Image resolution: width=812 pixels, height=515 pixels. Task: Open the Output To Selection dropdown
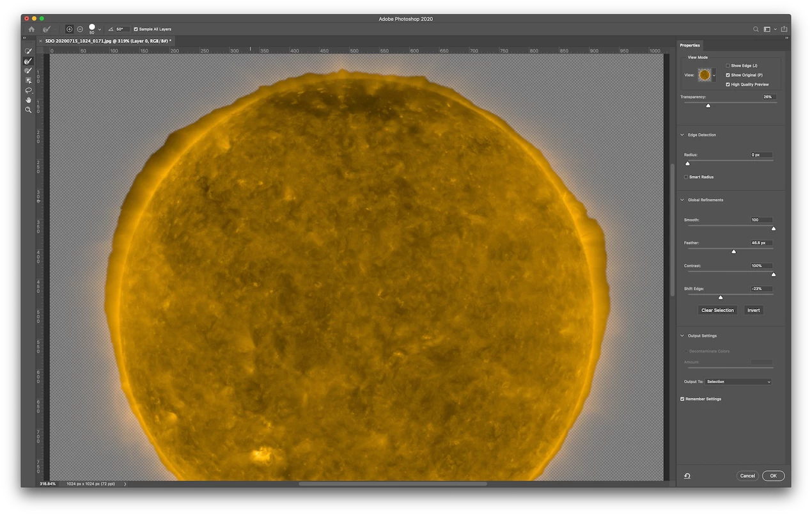pos(738,382)
